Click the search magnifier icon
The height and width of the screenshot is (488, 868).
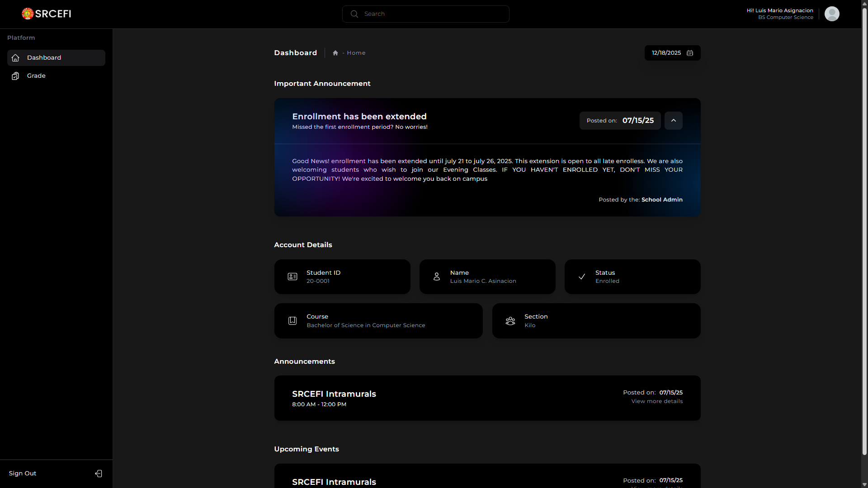(354, 14)
